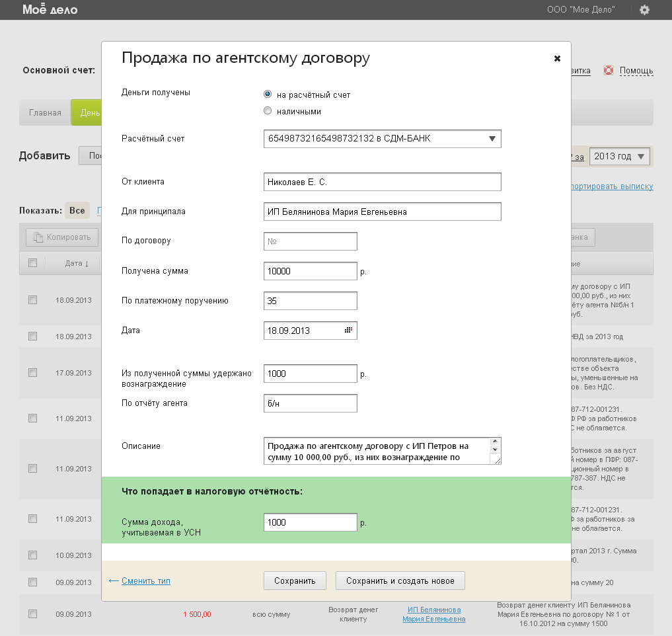Click the Help lifebuoy icon
Image resolution: width=672 pixels, height=636 pixels.
tap(609, 71)
